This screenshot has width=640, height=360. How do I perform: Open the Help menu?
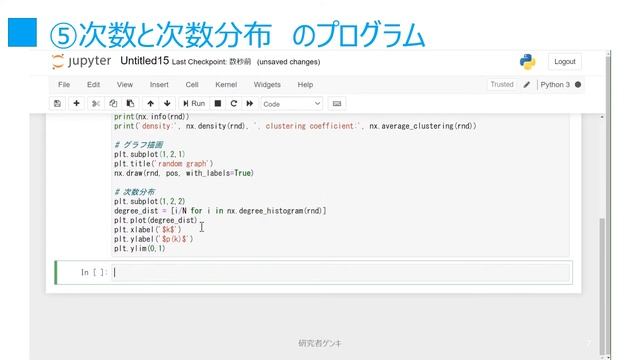(x=305, y=84)
